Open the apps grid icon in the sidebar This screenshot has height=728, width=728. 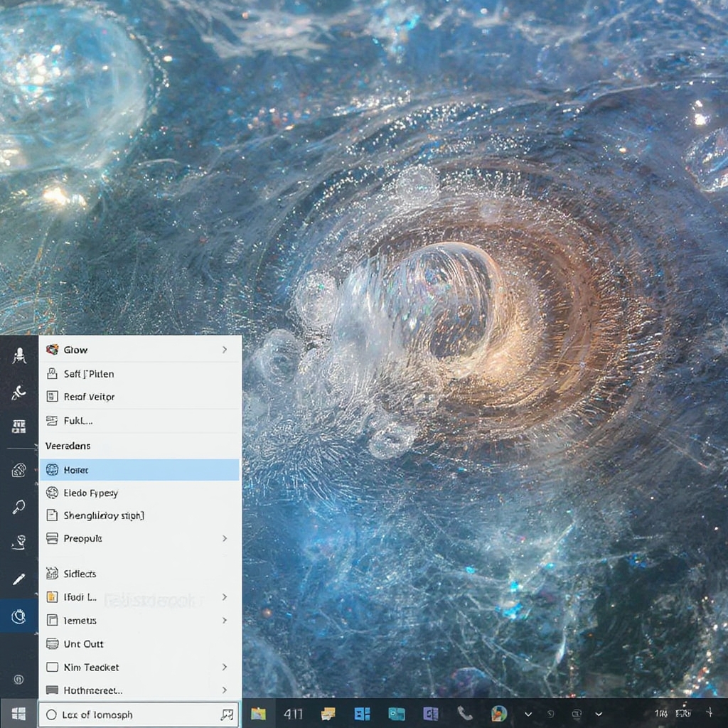19,425
